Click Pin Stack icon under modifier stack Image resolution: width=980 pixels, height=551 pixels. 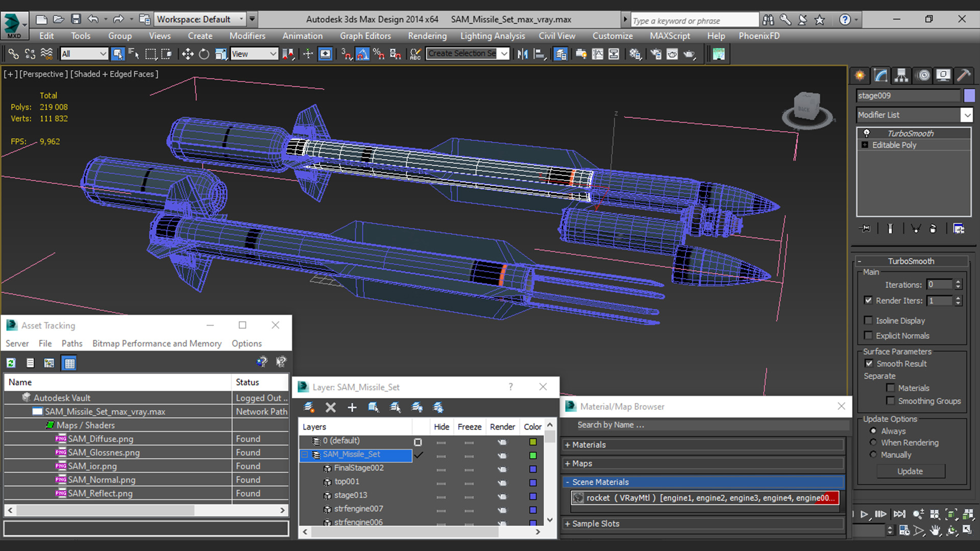(x=866, y=229)
